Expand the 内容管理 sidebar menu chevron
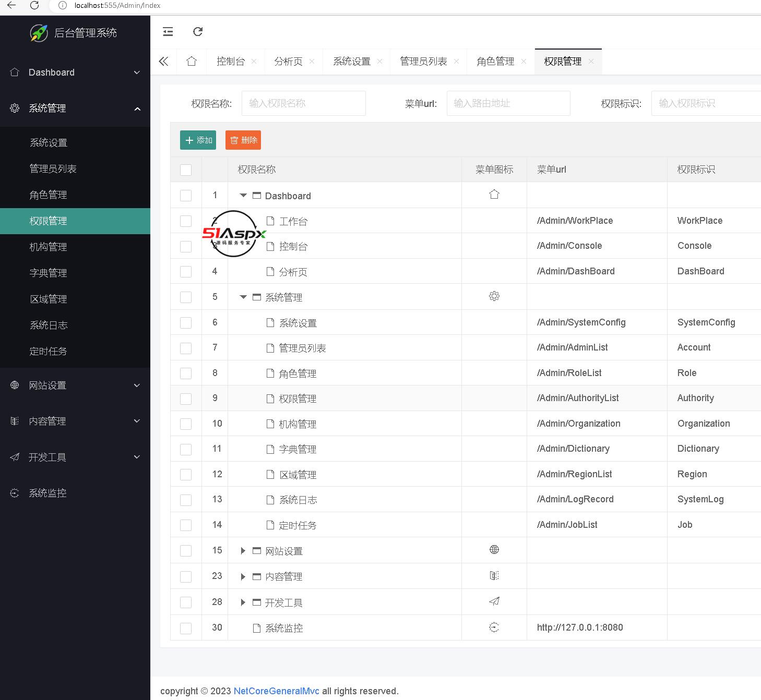This screenshot has width=761, height=700. coord(137,421)
